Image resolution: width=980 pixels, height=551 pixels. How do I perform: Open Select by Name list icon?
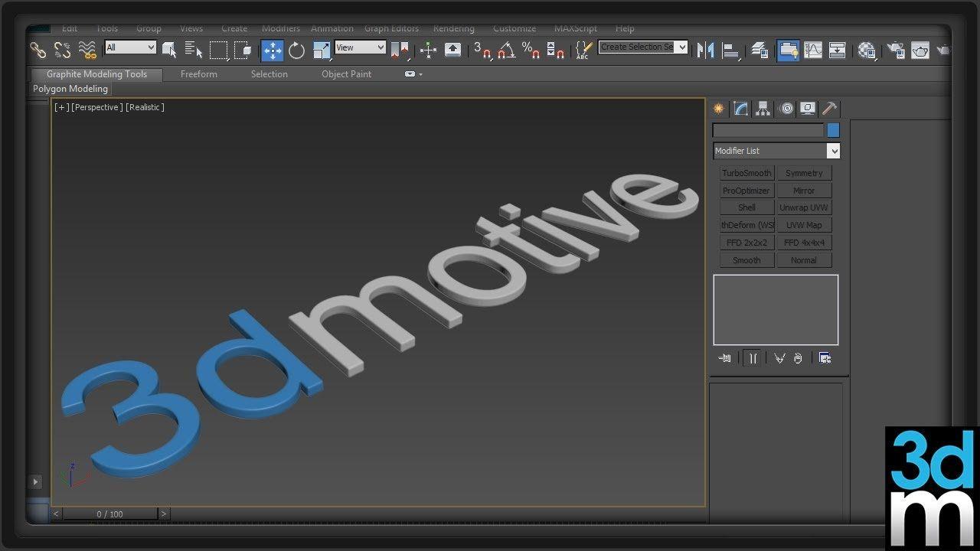click(194, 51)
